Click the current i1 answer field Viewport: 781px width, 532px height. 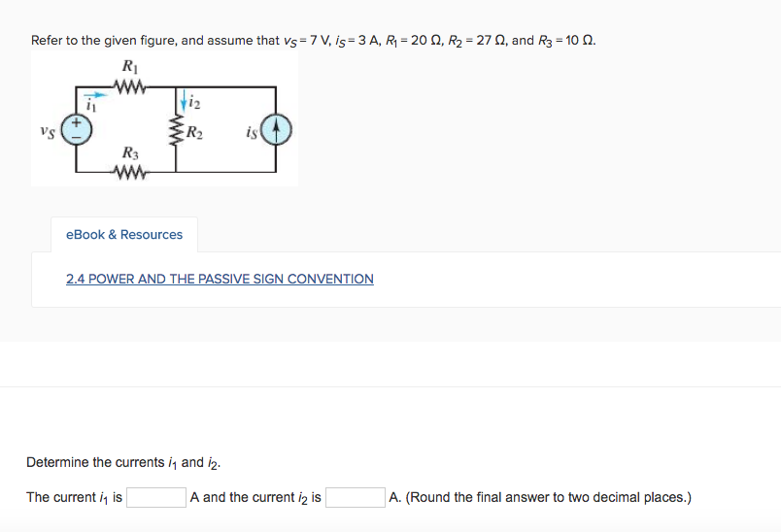(x=156, y=498)
